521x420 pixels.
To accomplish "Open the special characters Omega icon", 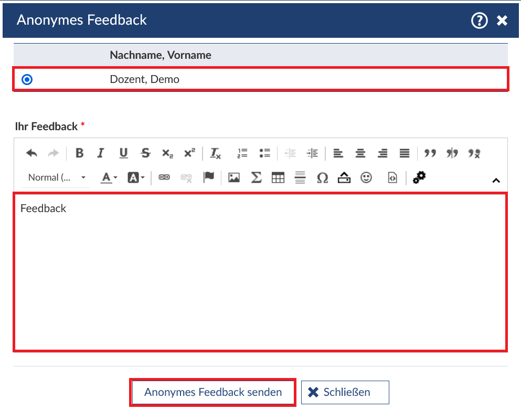I will click(322, 178).
